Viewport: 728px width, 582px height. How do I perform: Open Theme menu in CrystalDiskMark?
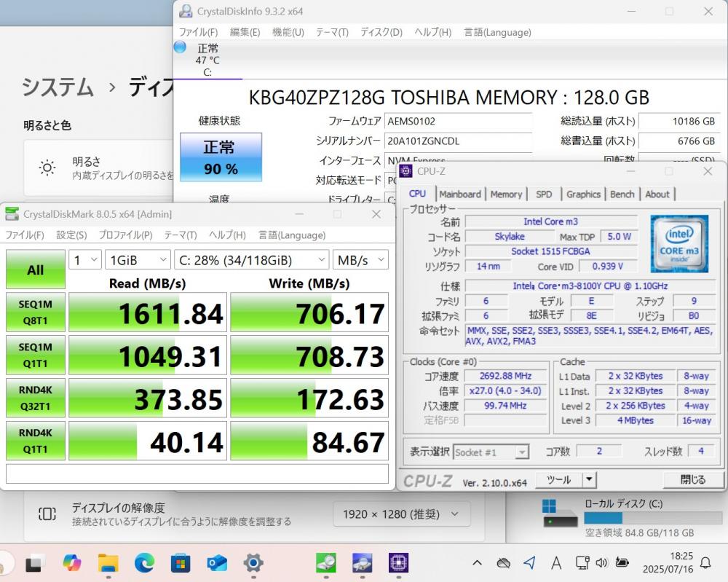click(180, 235)
